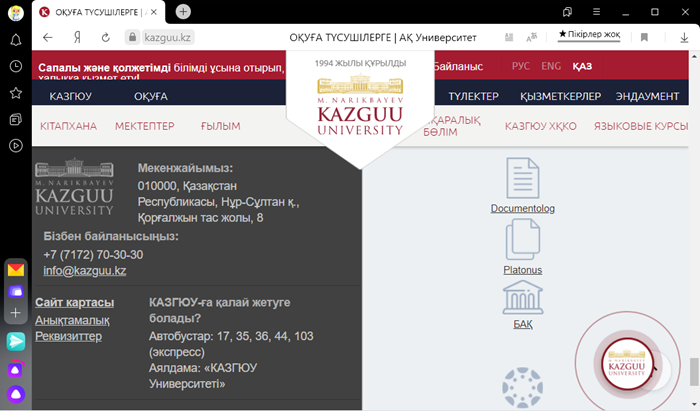Open the notifications bell in sidebar
This screenshot has width=700, height=412.
pos(16,40)
